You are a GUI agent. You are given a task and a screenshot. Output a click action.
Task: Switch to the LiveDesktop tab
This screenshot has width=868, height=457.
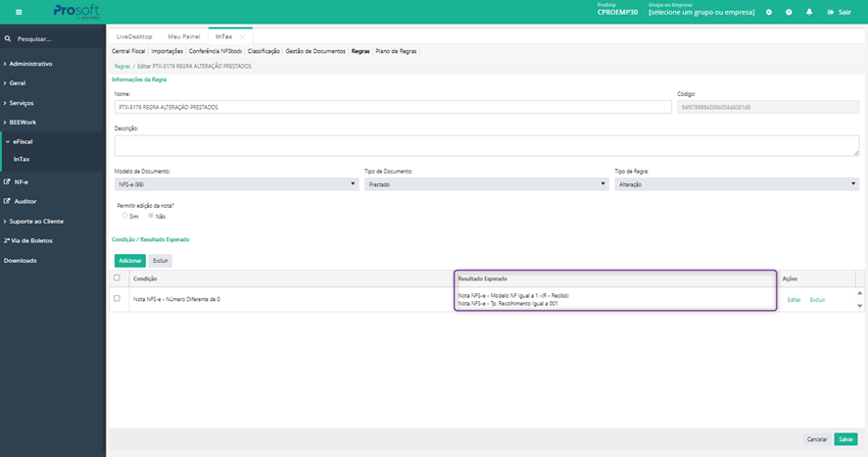click(x=134, y=36)
